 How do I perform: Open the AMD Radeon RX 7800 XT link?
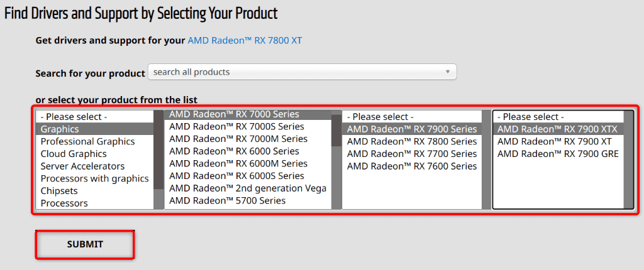[249, 41]
